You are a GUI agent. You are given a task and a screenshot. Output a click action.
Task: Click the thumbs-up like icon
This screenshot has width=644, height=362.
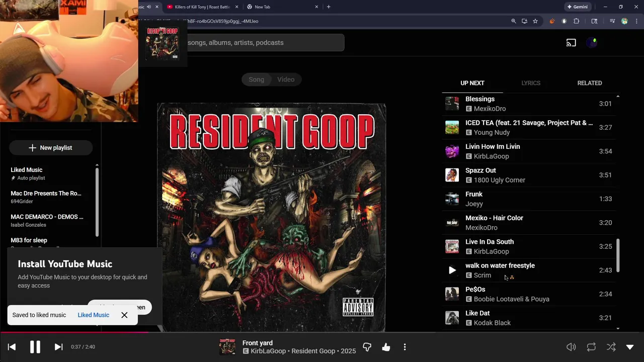[386, 347]
